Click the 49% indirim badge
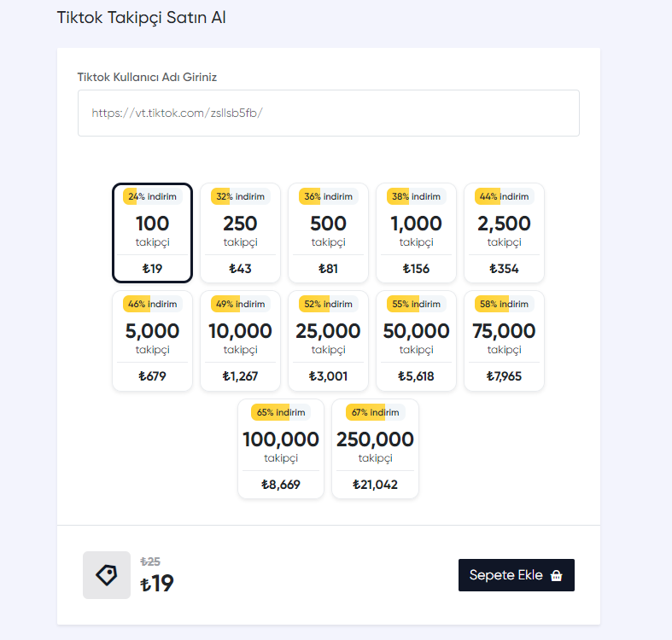 point(240,304)
